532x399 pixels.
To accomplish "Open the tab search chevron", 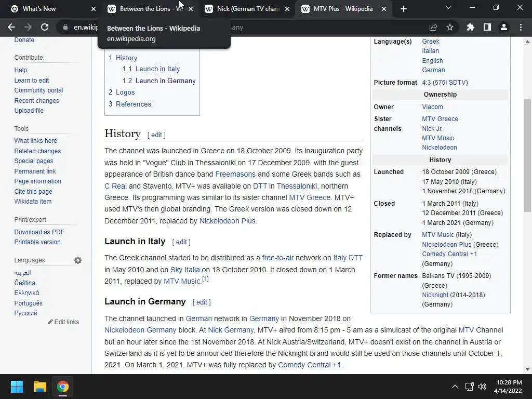I will pyautogui.click(x=448, y=7).
